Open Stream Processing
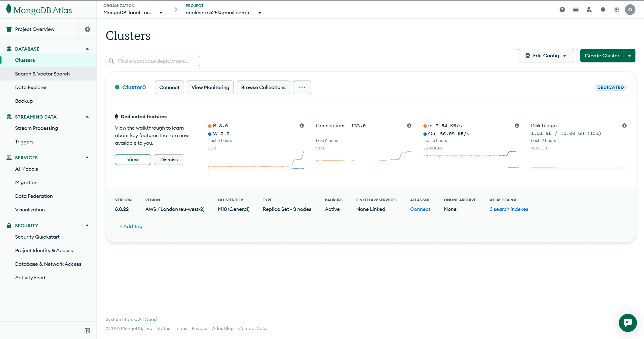The image size is (644, 339). [48, 128]
